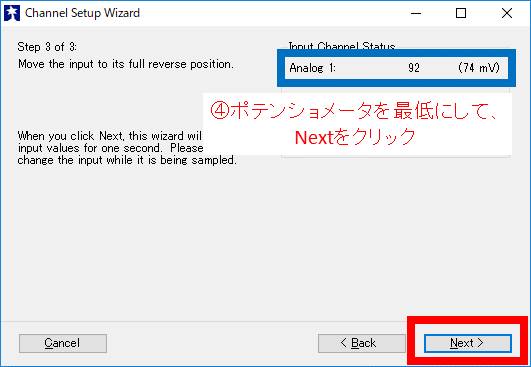Click the analog reading value 92
The height and width of the screenshot is (367, 531).
click(x=414, y=68)
